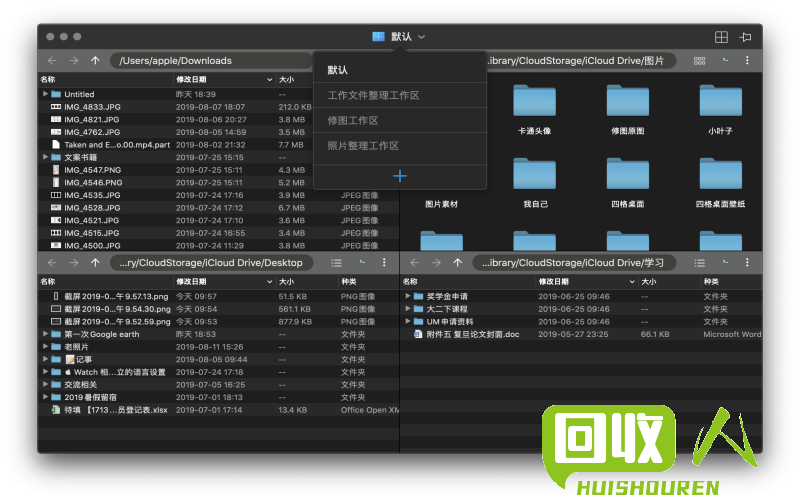
Task: Go forward in the Desktop pane
Action: [x=74, y=263]
